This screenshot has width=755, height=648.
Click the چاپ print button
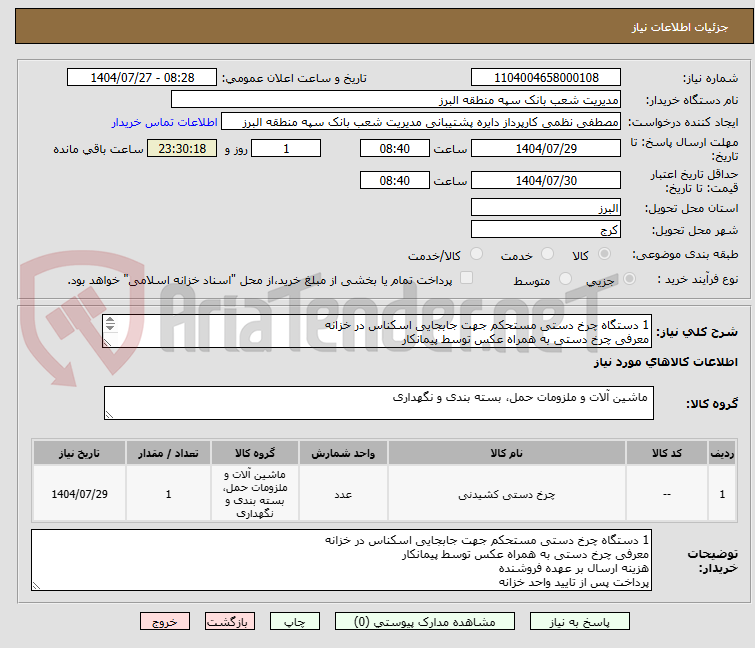[x=295, y=622]
